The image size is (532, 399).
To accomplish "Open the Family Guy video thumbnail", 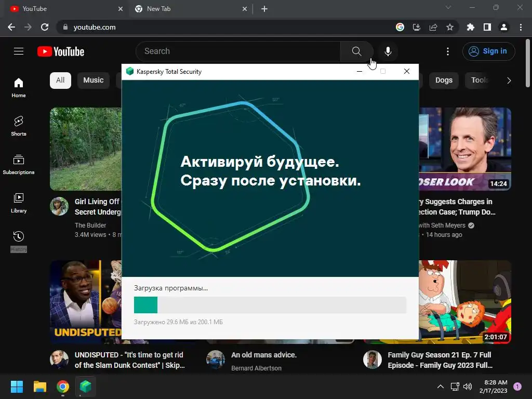I will click(465, 302).
